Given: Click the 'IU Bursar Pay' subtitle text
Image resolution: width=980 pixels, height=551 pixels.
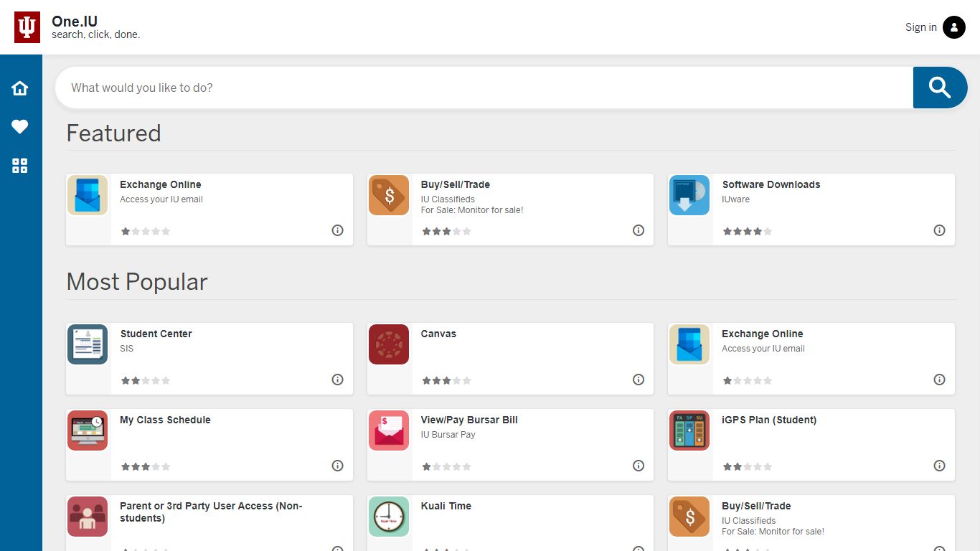Looking at the screenshot, I should [x=448, y=435].
